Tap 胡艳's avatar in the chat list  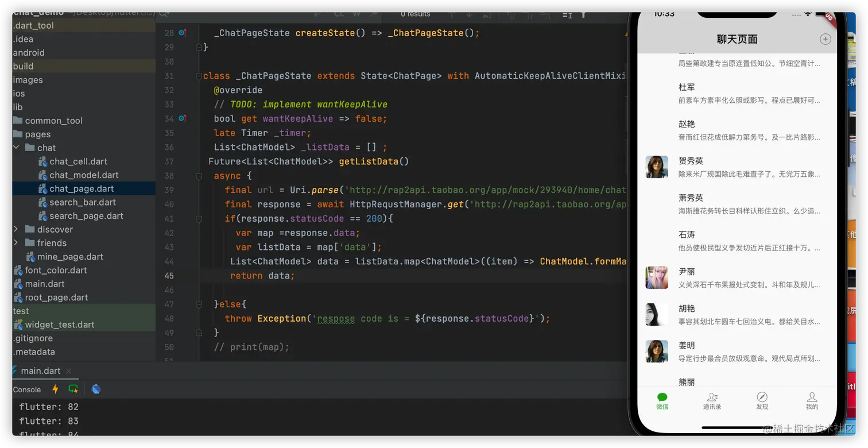click(x=657, y=314)
